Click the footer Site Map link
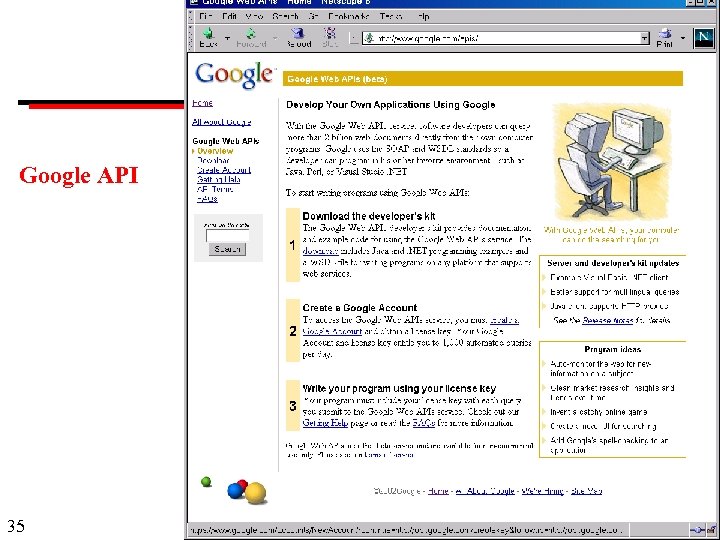720x540 pixels. click(586, 491)
